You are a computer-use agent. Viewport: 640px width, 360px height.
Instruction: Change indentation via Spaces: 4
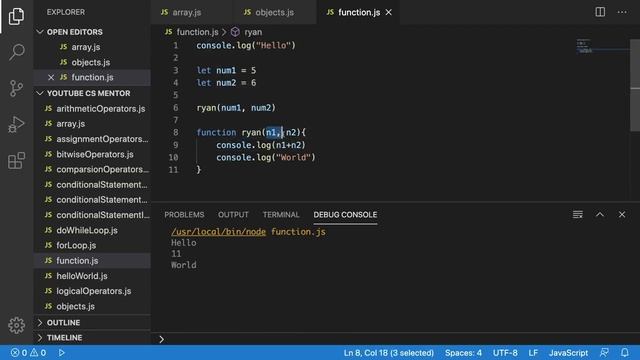(463, 353)
